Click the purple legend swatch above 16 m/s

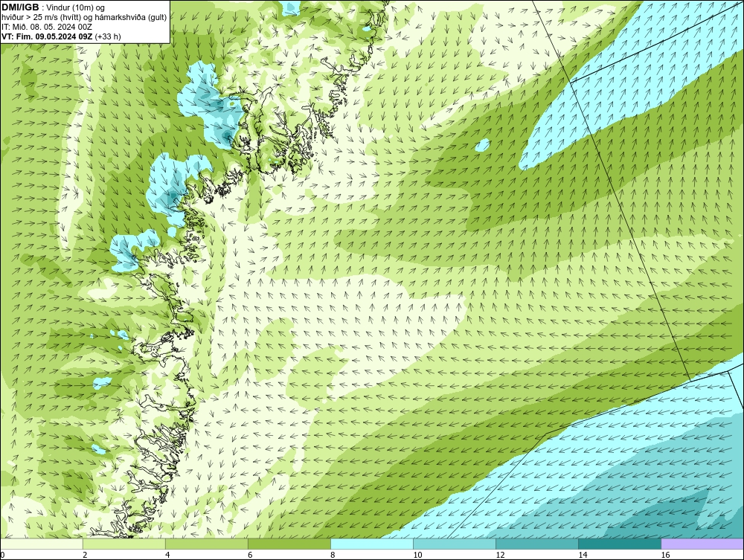coord(702,544)
